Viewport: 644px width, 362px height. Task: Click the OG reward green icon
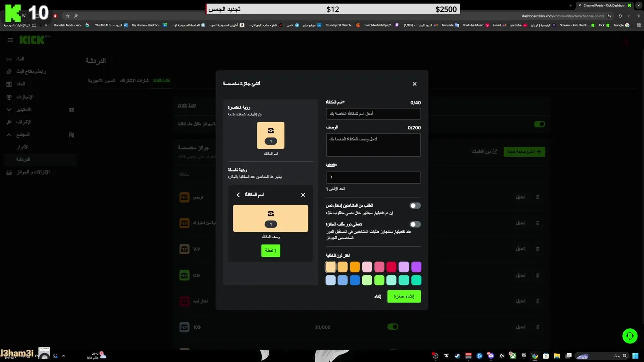(184, 275)
